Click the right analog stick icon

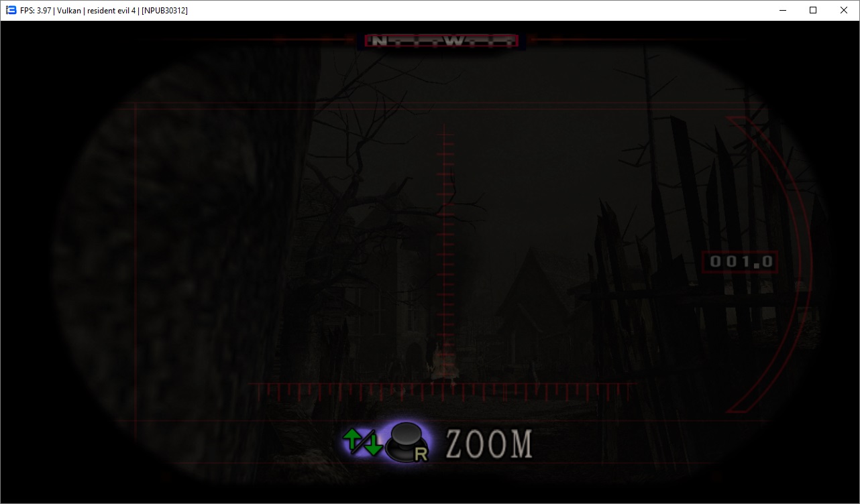[407, 443]
